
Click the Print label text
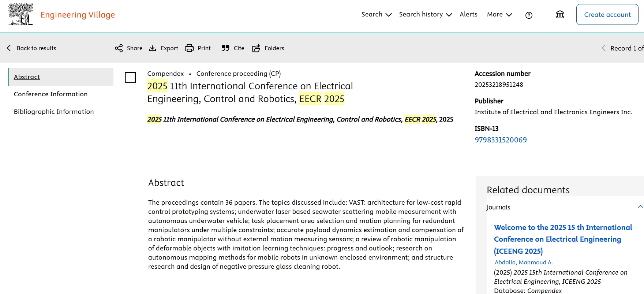coord(204,48)
